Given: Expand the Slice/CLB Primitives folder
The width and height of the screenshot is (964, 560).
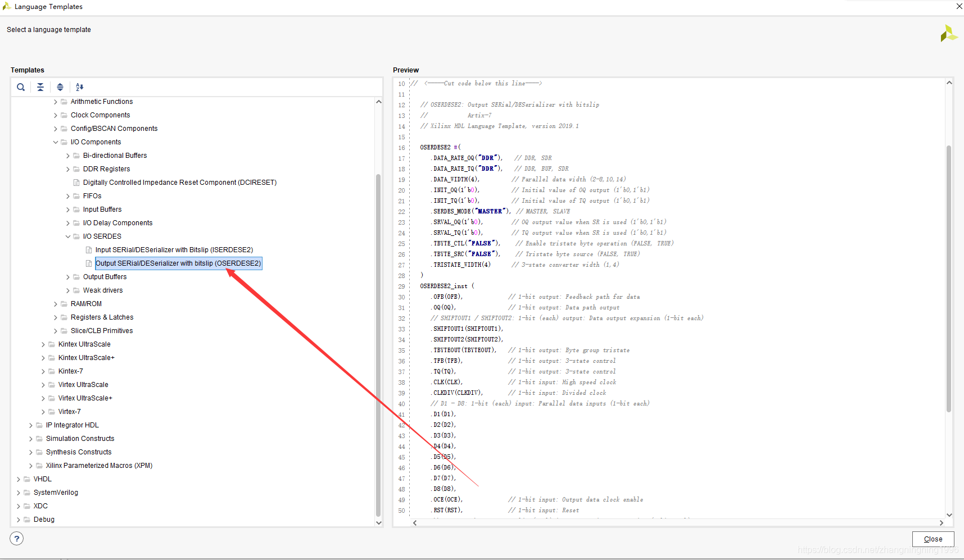Looking at the screenshot, I should pyautogui.click(x=56, y=331).
